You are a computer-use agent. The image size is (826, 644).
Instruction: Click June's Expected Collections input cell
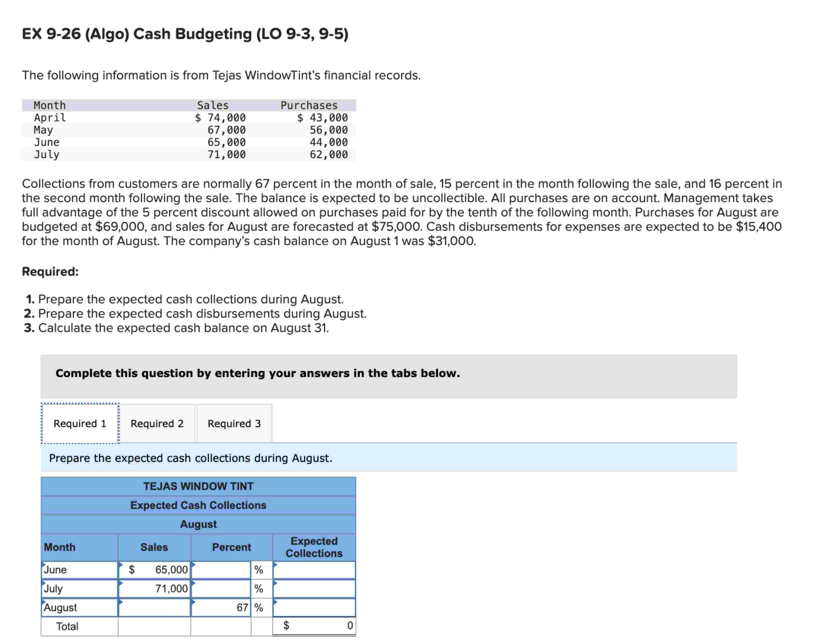[x=314, y=570]
